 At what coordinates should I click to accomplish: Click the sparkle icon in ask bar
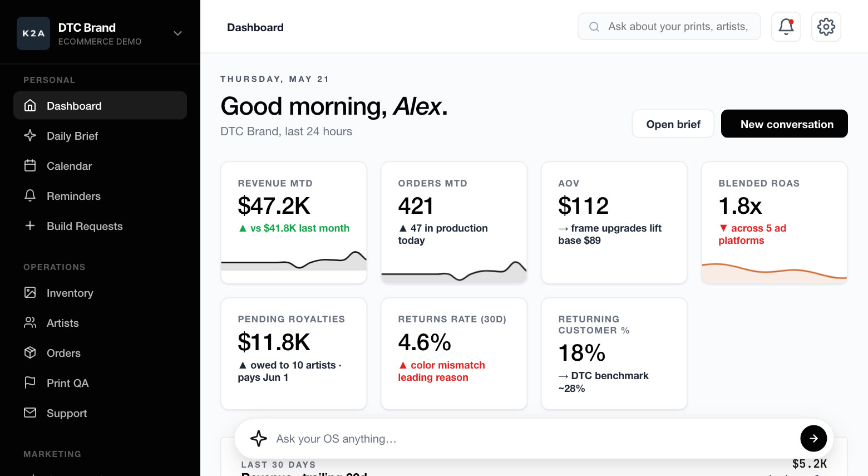pos(259,439)
